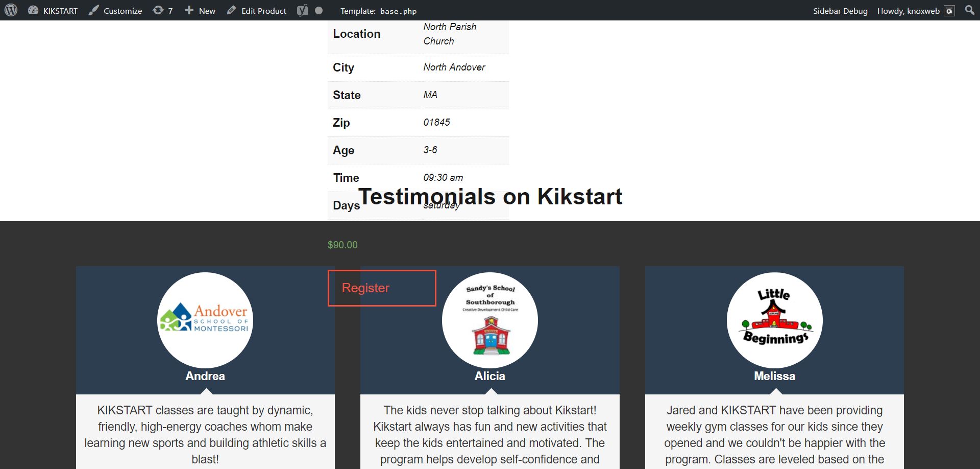Click the knoxweb user avatar
980x469 pixels.
click(949, 11)
